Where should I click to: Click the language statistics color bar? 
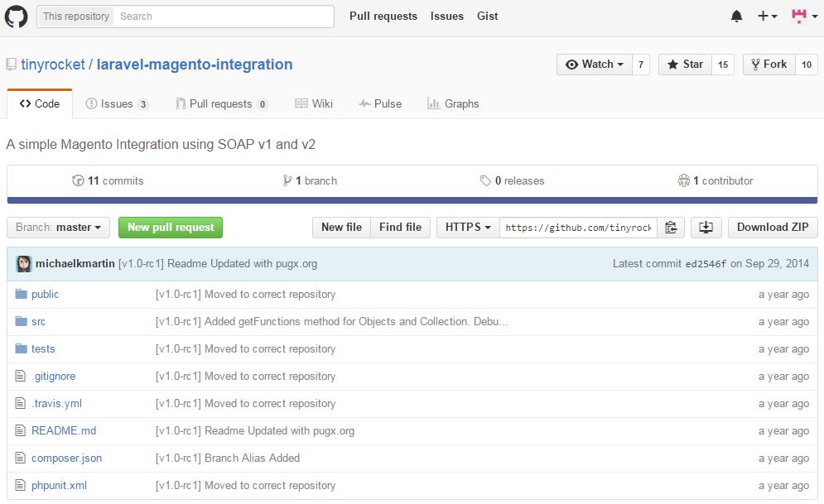(412, 200)
